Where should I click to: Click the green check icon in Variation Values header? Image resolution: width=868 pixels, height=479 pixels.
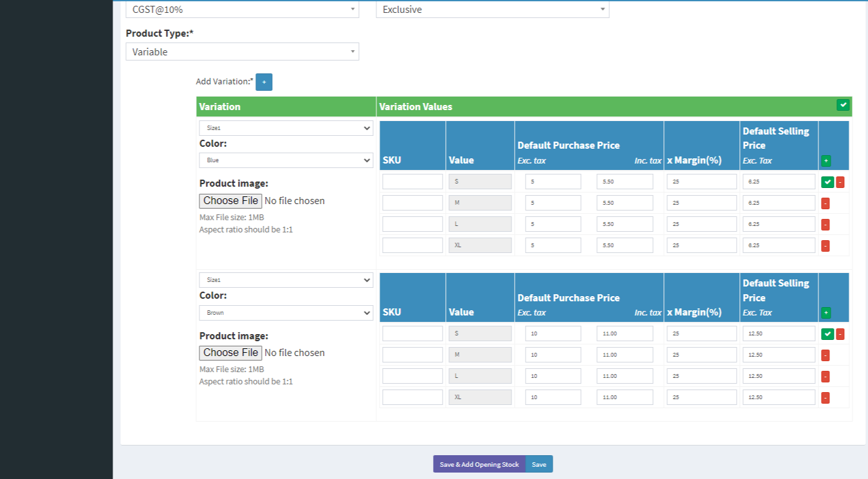pos(843,105)
